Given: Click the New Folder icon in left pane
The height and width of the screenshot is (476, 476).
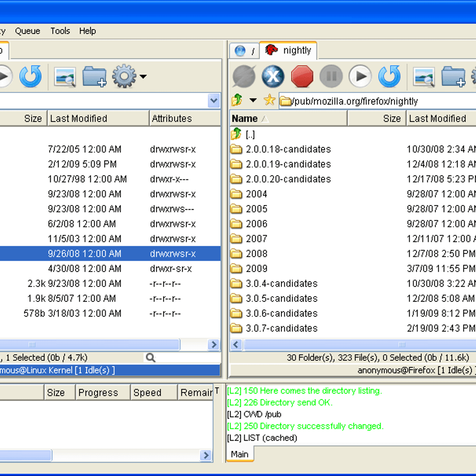Looking at the screenshot, I should [94, 76].
